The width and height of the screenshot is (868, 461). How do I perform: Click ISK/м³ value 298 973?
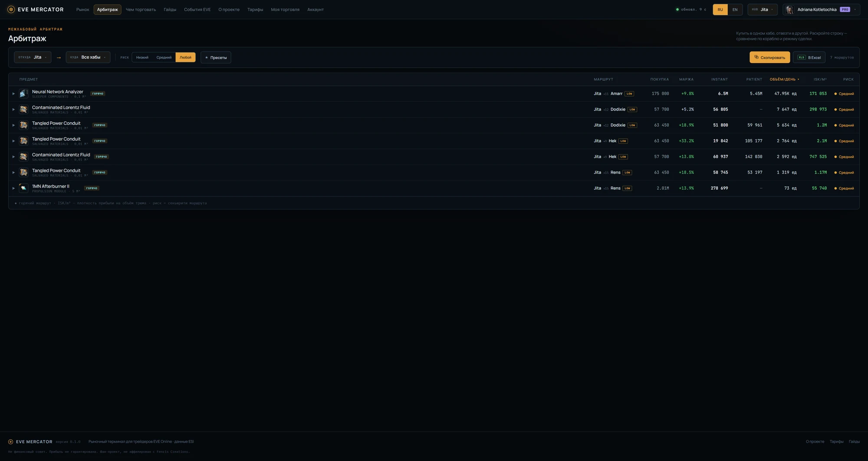pyautogui.click(x=818, y=109)
